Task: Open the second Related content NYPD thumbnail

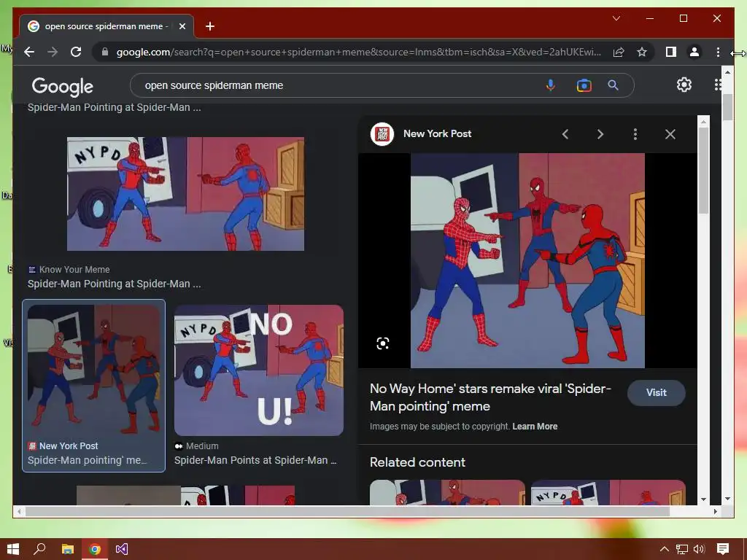Action: tap(608, 492)
